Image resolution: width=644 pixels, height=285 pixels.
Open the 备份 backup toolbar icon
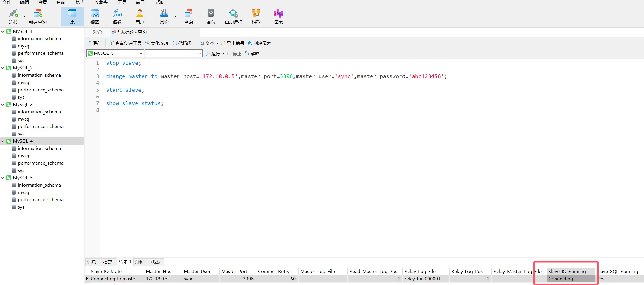pos(211,16)
